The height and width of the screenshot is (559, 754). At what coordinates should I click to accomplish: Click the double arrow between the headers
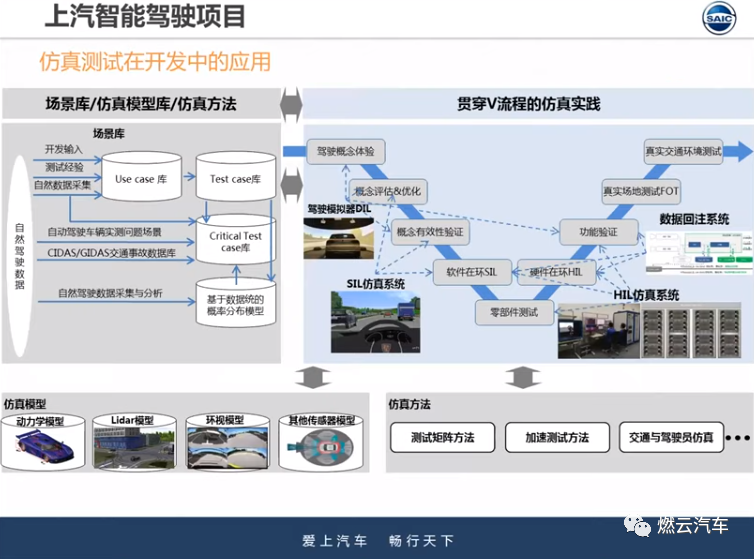291,104
